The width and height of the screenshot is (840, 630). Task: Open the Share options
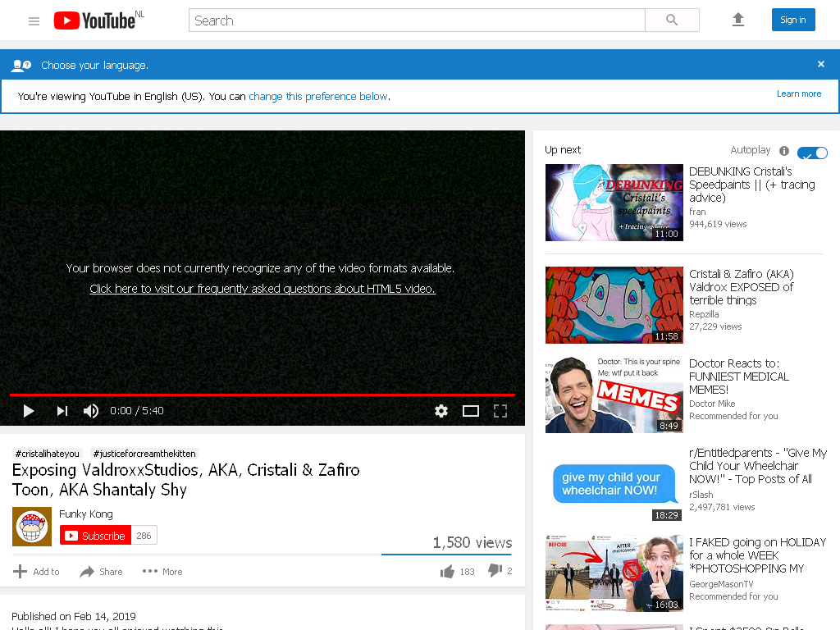pos(101,572)
